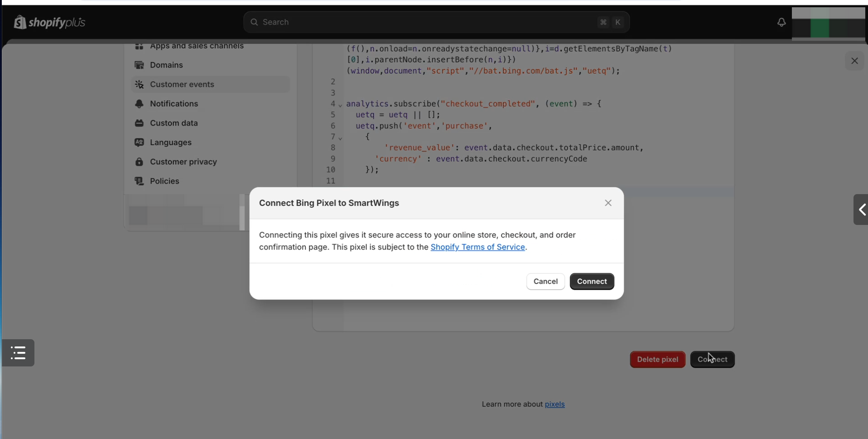868x439 pixels.
Task: Click the Languages icon
Action: (x=139, y=142)
